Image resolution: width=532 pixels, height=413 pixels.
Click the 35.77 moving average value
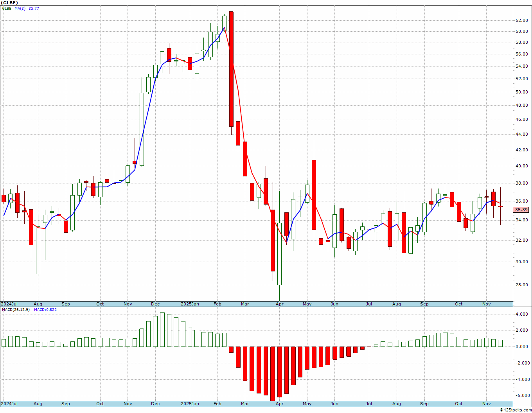tap(34, 8)
